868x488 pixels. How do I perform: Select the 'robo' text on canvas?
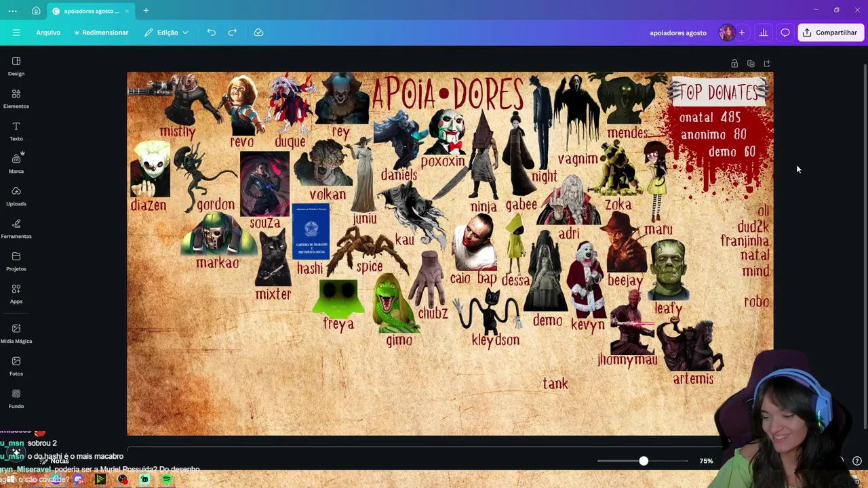[757, 302]
